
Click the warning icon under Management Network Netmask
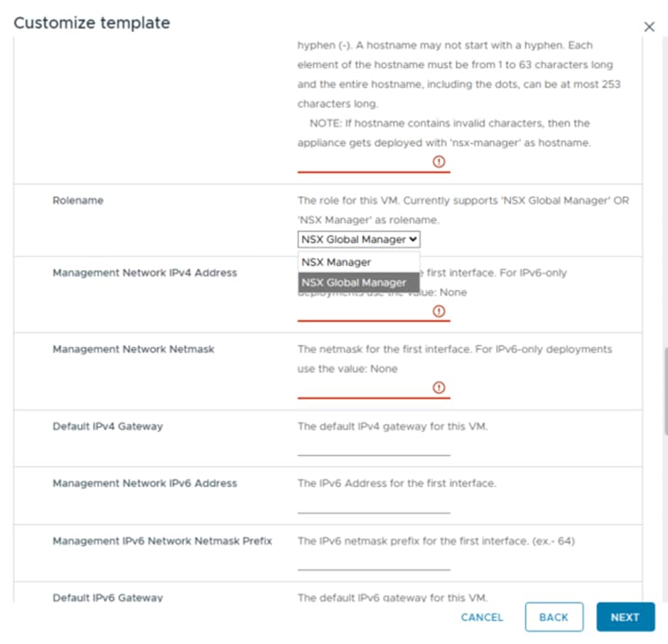point(438,387)
